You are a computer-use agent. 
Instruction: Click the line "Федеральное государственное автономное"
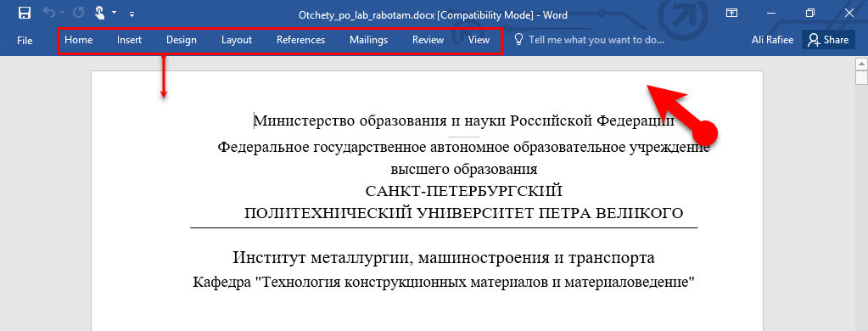[464, 147]
